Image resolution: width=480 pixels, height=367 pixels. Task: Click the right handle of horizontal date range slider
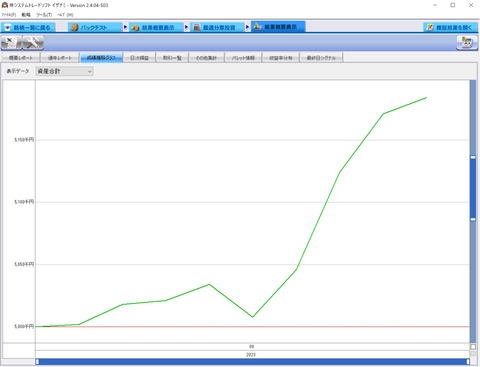pyautogui.click(x=468, y=361)
